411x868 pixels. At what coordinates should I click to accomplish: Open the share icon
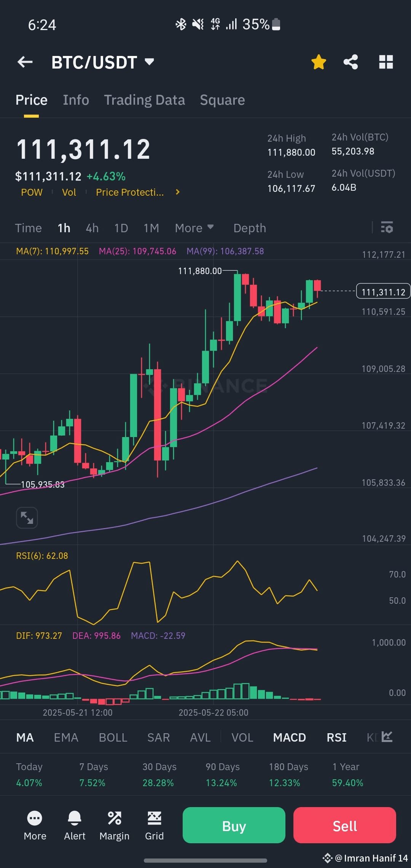tap(350, 62)
